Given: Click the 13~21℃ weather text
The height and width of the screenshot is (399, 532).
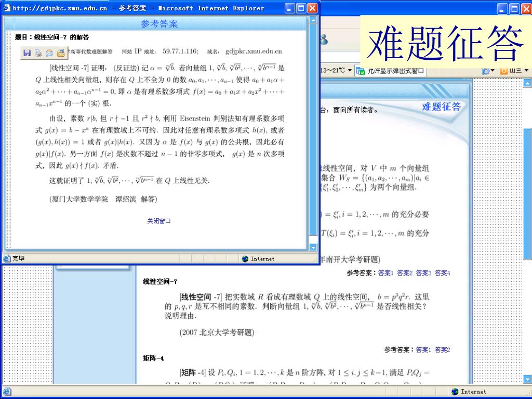Looking at the screenshot, I should click(x=332, y=71).
